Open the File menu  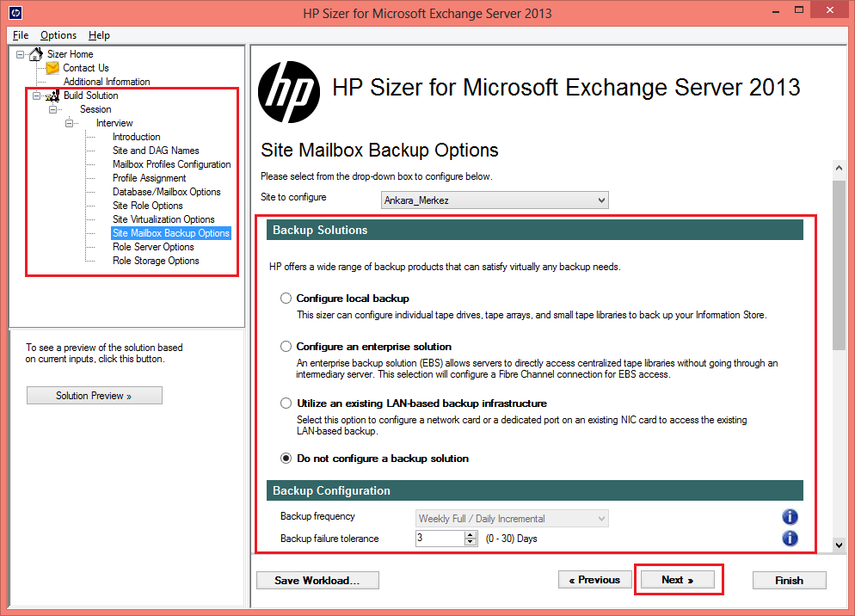tap(21, 35)
